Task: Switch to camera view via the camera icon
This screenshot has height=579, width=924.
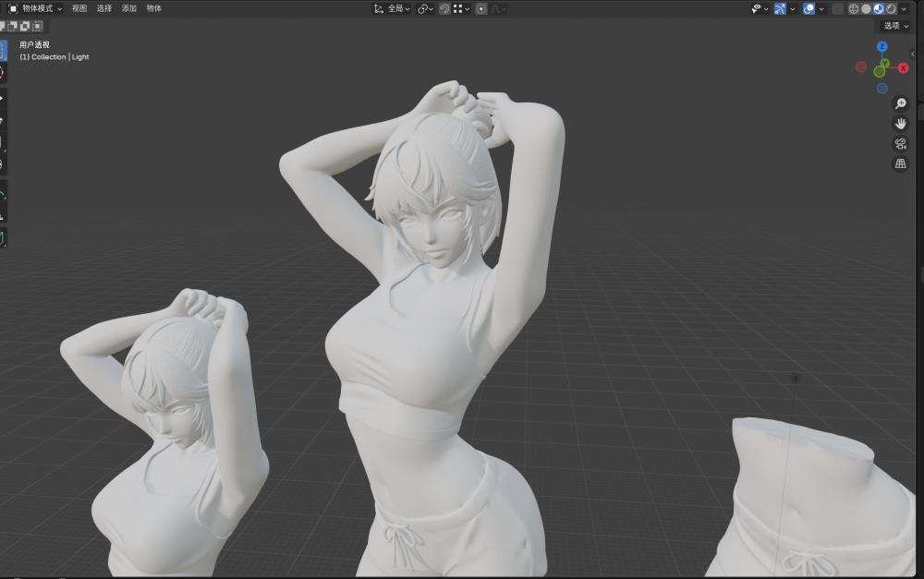Action: point(900,143)
